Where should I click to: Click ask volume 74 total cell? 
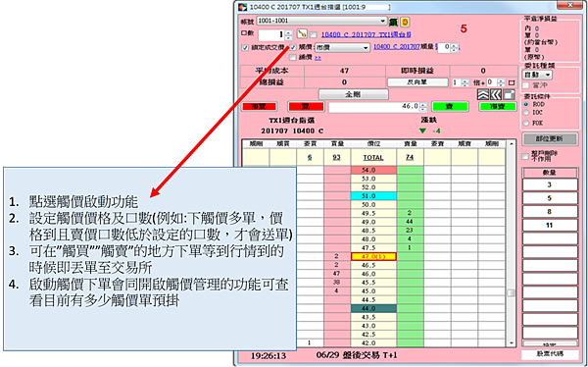[410, 157]
